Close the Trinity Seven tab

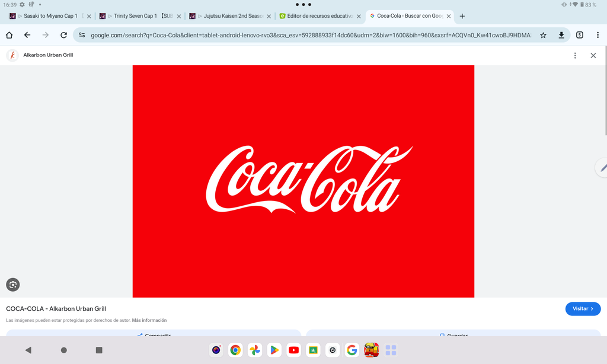pos(179,16)
